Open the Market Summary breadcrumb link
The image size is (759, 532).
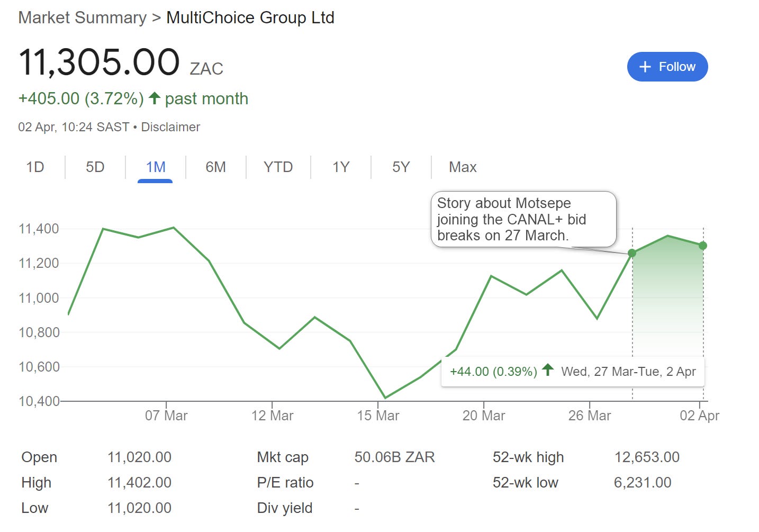click(x=82, y=17)
